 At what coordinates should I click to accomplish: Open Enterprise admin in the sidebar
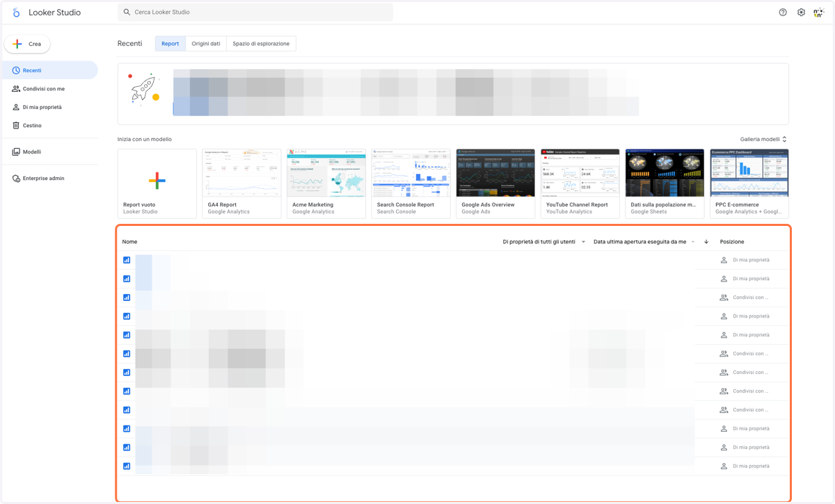(49, 179)
